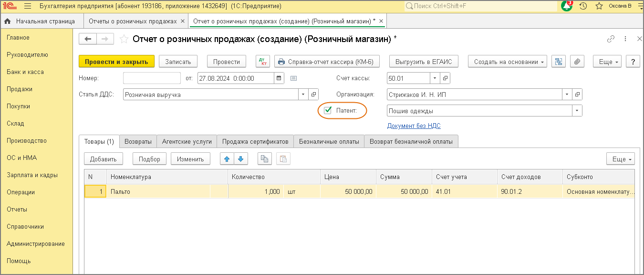644x275 pixels.
Task: Click Выгрузить в ЕГАИС button
Action: [424, 62]
